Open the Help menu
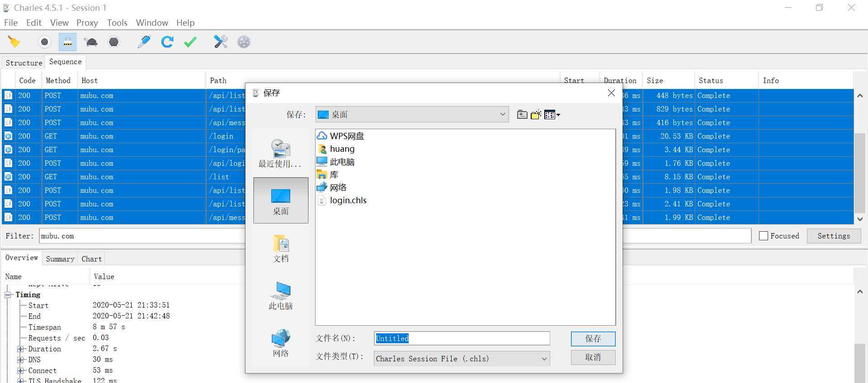 185,23
